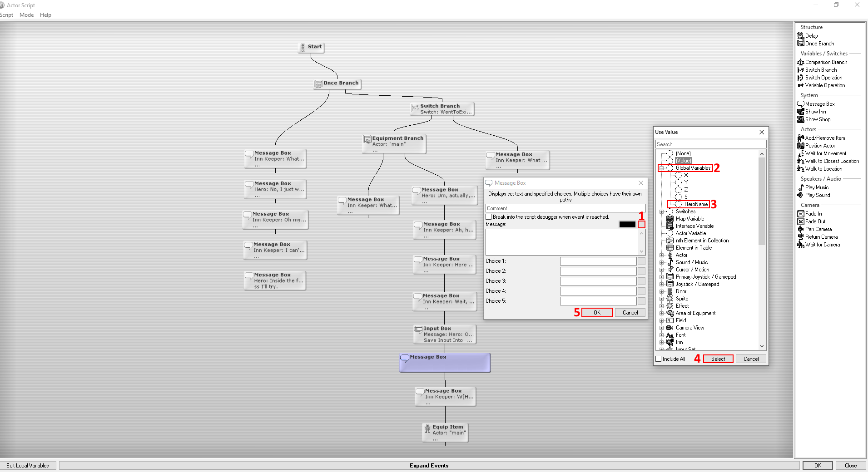
Task: Choose the (None) entry in the value tree
Action: click(x=683, y=153)
